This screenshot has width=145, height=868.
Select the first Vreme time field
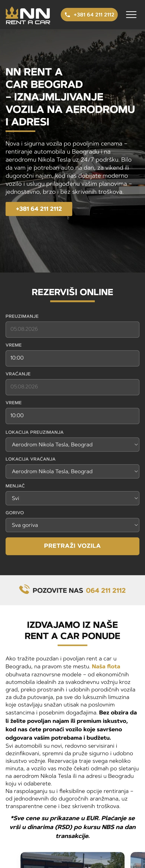click(x=72, y=358)
